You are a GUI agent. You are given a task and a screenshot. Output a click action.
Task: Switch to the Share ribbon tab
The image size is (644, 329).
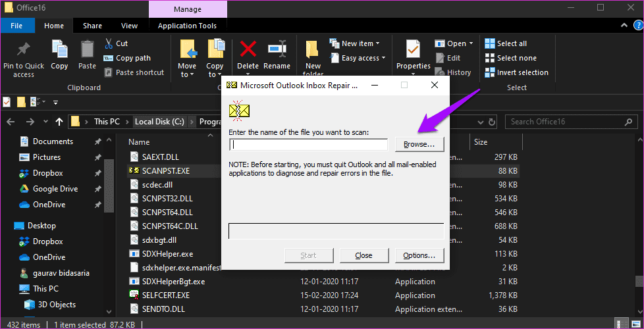(92, 26)
